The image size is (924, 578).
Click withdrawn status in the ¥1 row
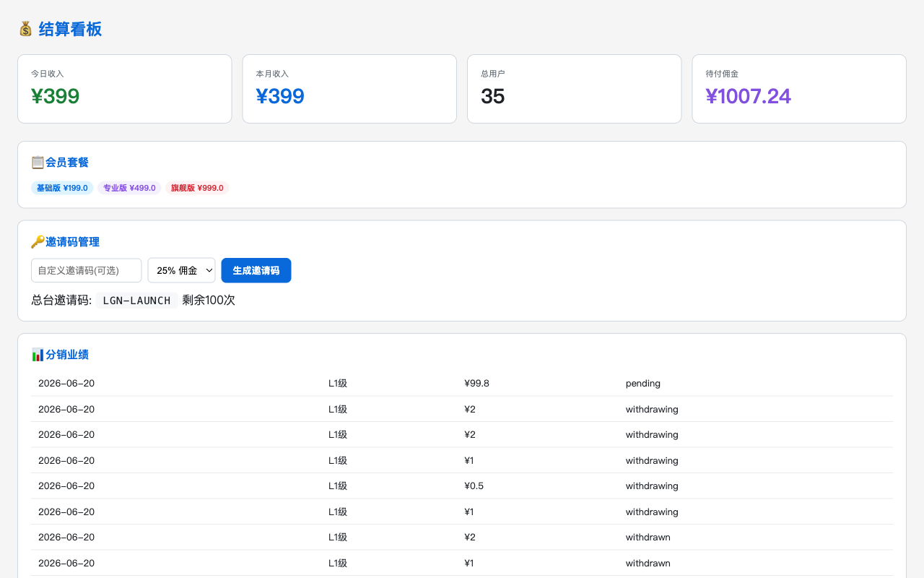coord(648,564)
